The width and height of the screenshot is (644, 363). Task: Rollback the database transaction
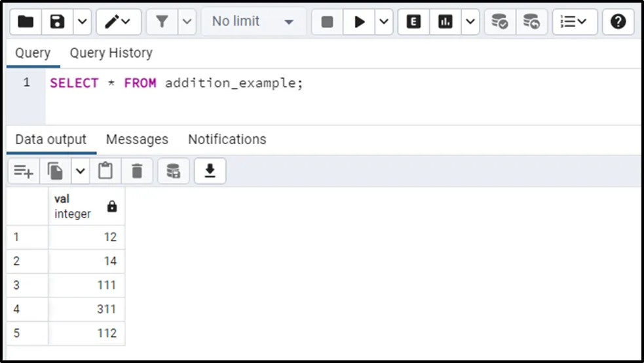point(531,22)
